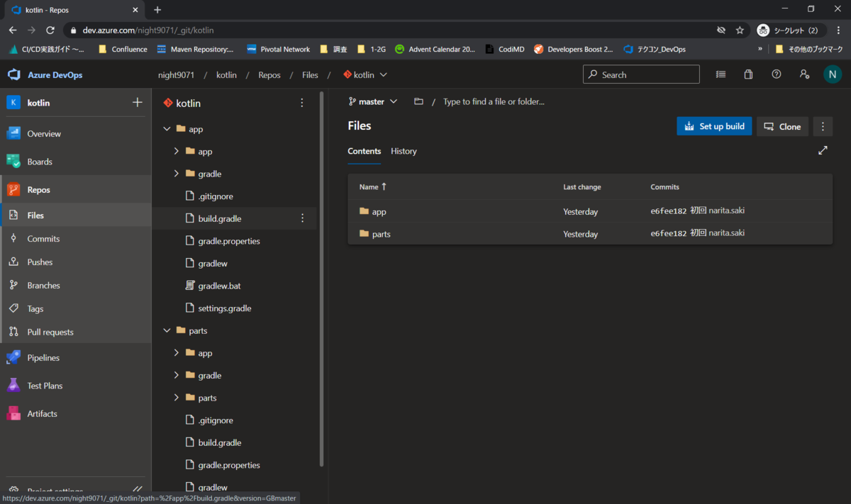Screen dimensions: 851x504
Task: Expand the gradle folder under app
Action: pyautogui.click(x=177, y=174)
